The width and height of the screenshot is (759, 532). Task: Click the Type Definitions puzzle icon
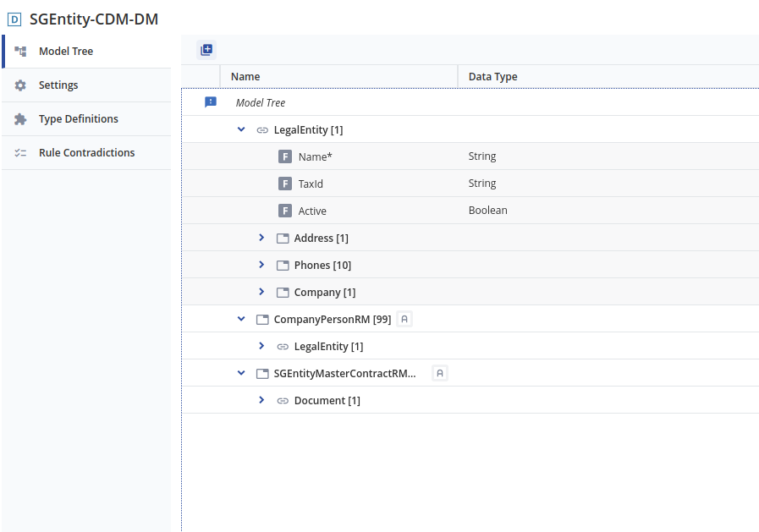click(20, 119)
